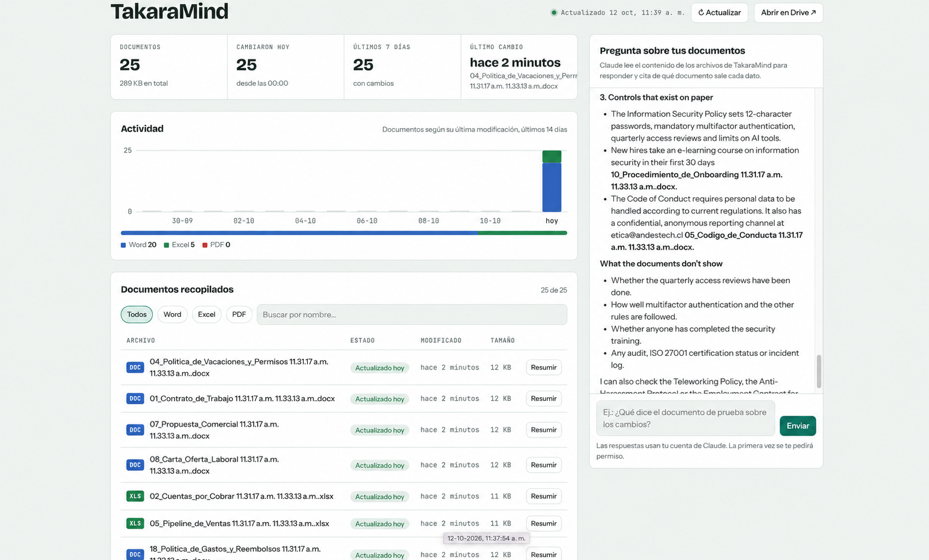Click hace 2 minutos for 01_Contrato_de_Trabajo
The width and height of the screenshot is (929, 560).
click(450, 398)
